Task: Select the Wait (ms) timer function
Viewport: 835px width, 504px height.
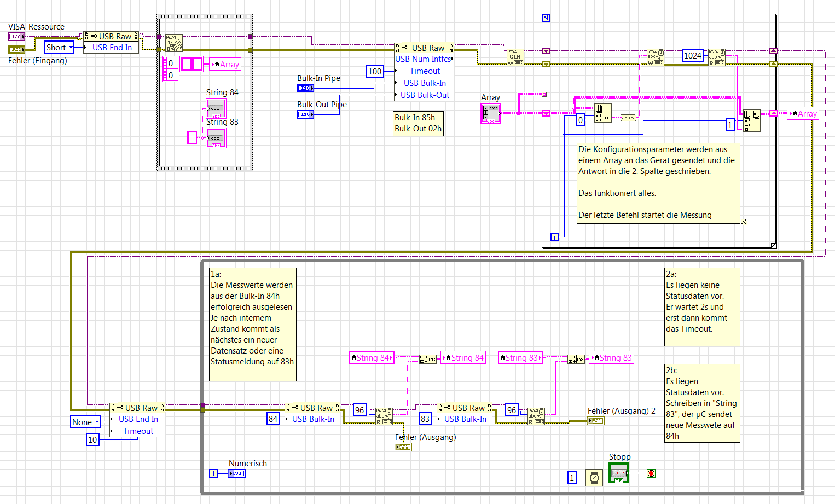Action: (594, 478)
